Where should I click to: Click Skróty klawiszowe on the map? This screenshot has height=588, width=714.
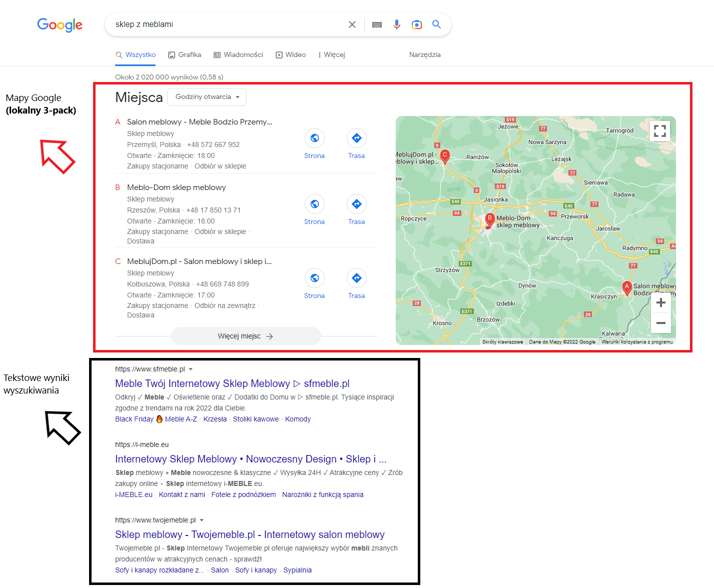(503, 342)
